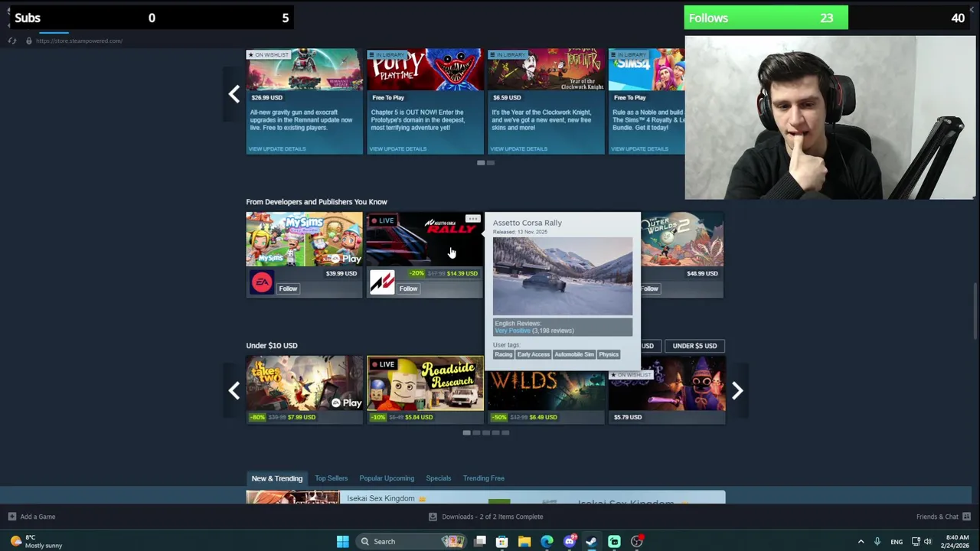Image resolution: width=980 pixels, height=551 pixels.
Task: Click the Add a Game plus icon
Action: (x=11, y=517)
